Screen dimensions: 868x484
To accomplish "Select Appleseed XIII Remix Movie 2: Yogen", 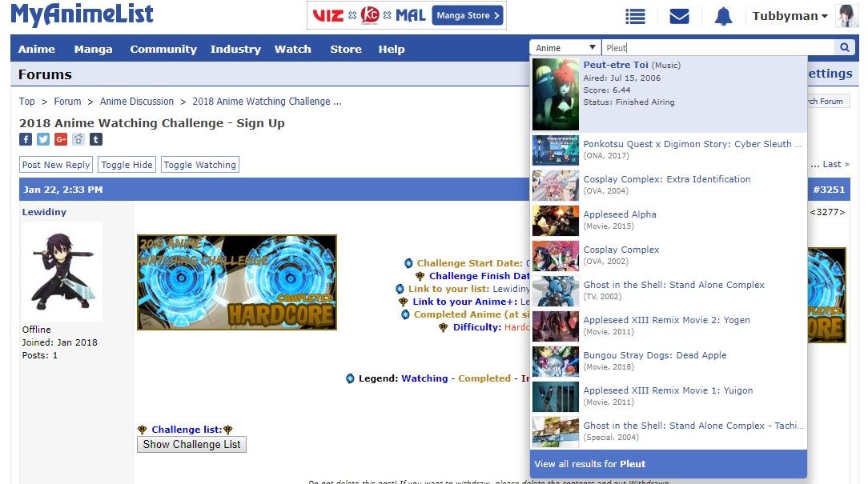I will 668,326.
